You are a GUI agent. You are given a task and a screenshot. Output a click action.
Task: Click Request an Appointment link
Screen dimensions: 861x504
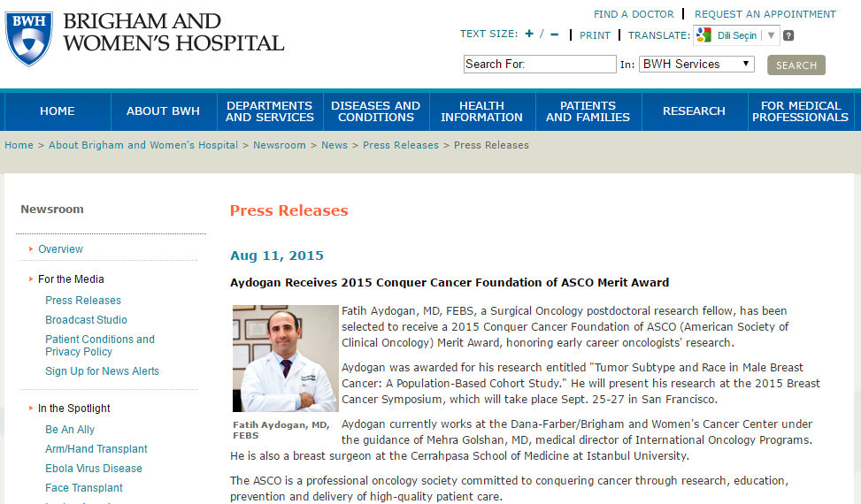765,14
